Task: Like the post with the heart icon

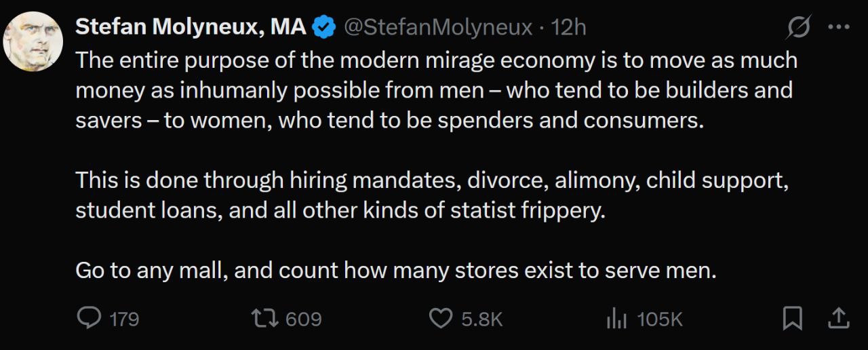Action: coord(441,318)
